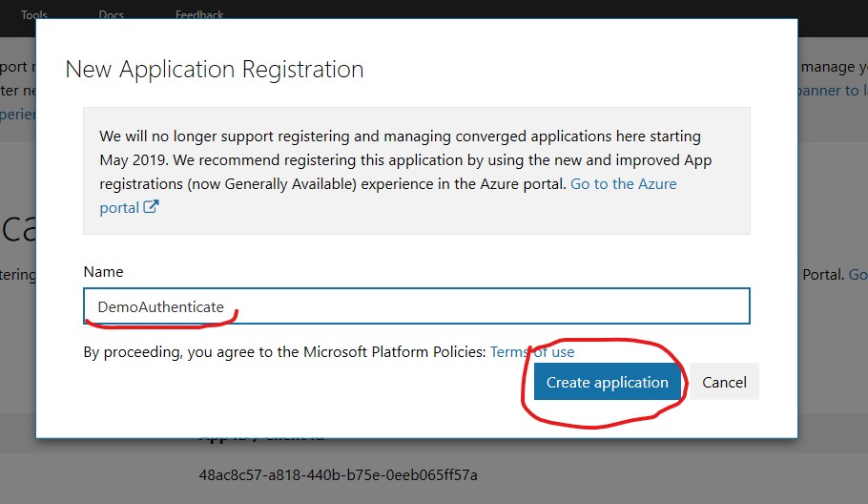Click the New Application Registration heading
The image size is (868, 504).
215,70
